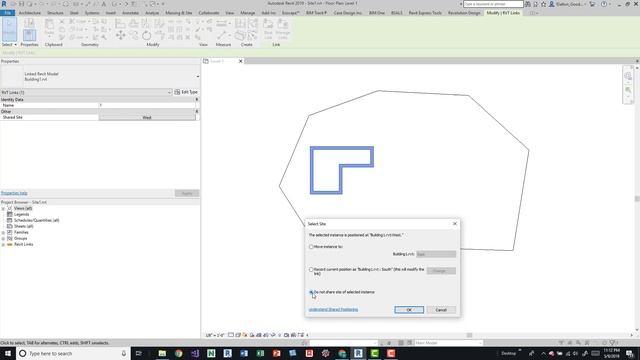This screenshot has height=360, width=640.
Task: Collapse the Other property group
Action: coord(197,111)
